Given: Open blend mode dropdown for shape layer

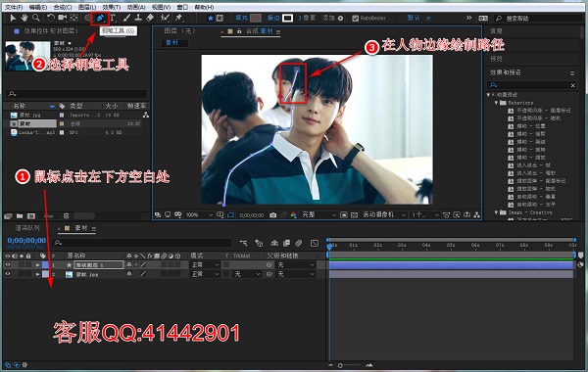Looking at the screenshot, I should click(x=205, y=265).
